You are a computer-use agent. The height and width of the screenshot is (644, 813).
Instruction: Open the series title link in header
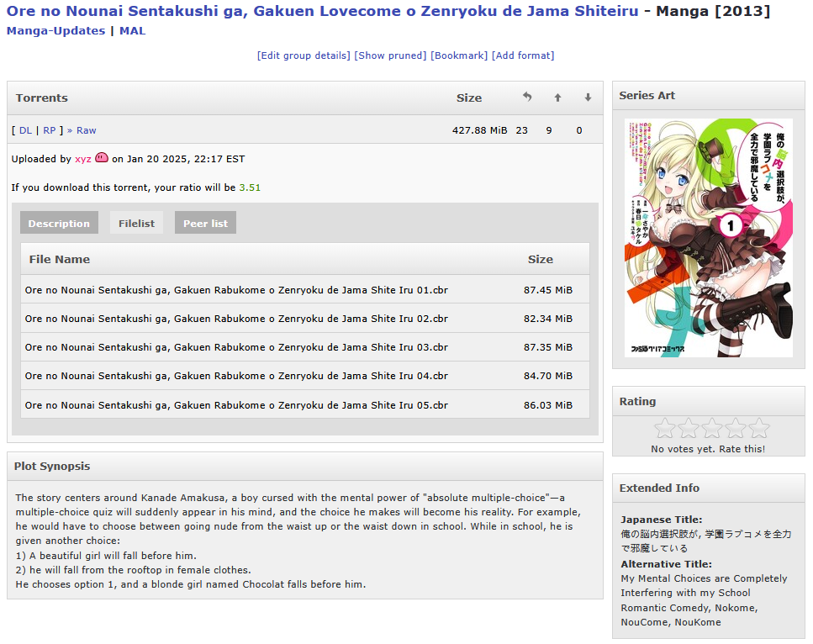322,11
